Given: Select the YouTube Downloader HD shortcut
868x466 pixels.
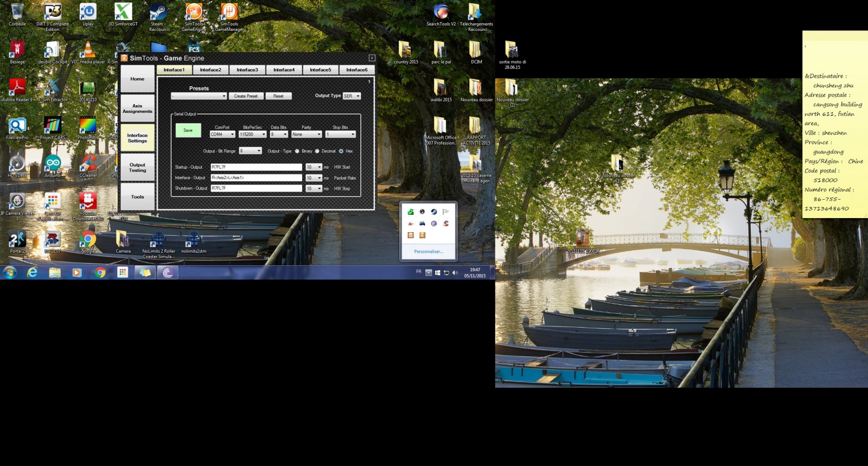Looking at the screenshot, I should (88, 207).
